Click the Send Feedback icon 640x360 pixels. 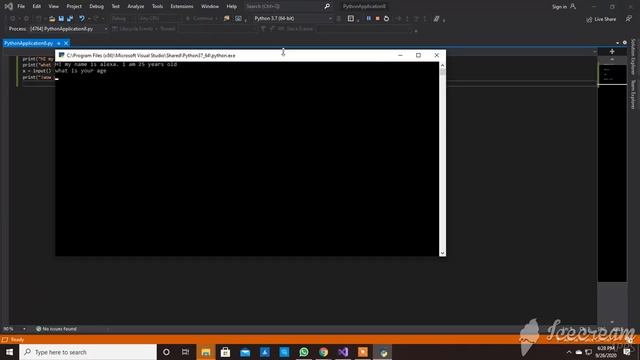(x=629, y=19)
